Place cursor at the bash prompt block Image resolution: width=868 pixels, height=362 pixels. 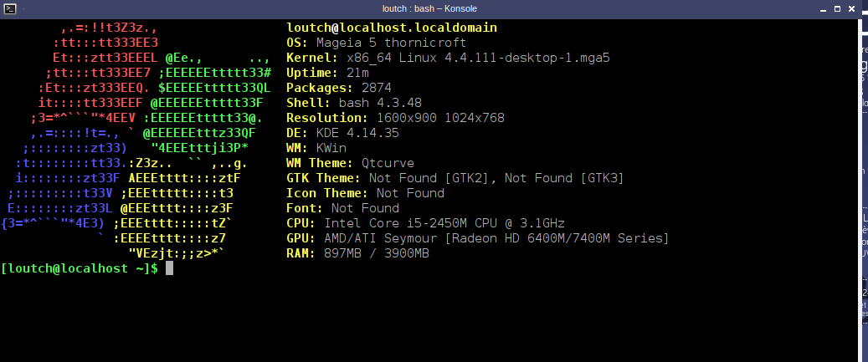tap(169, 268)
